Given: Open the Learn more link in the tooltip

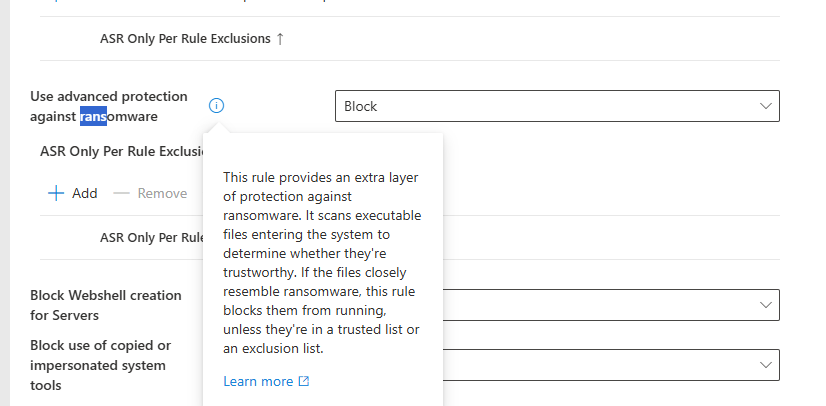Looking at the screenshot, I should point(258,381).
